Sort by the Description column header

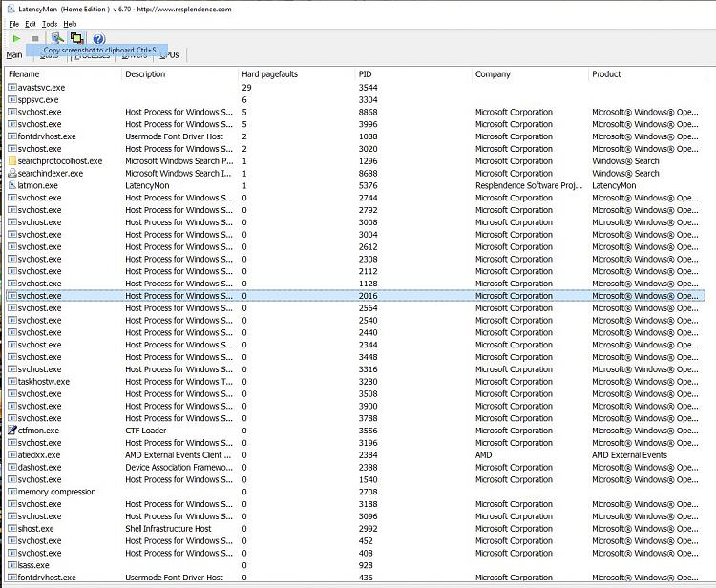point(145,73)
